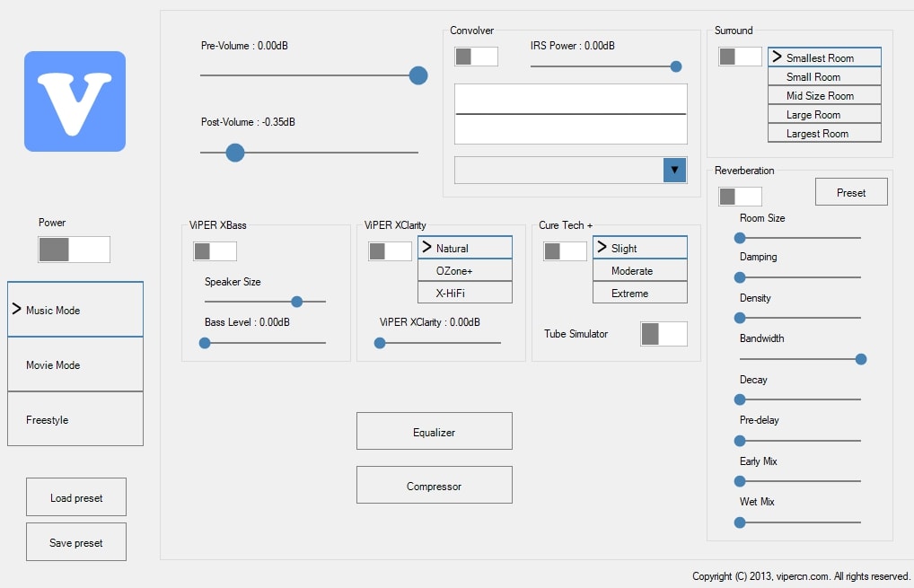Choose the Freestyle mode

point(75,419)
